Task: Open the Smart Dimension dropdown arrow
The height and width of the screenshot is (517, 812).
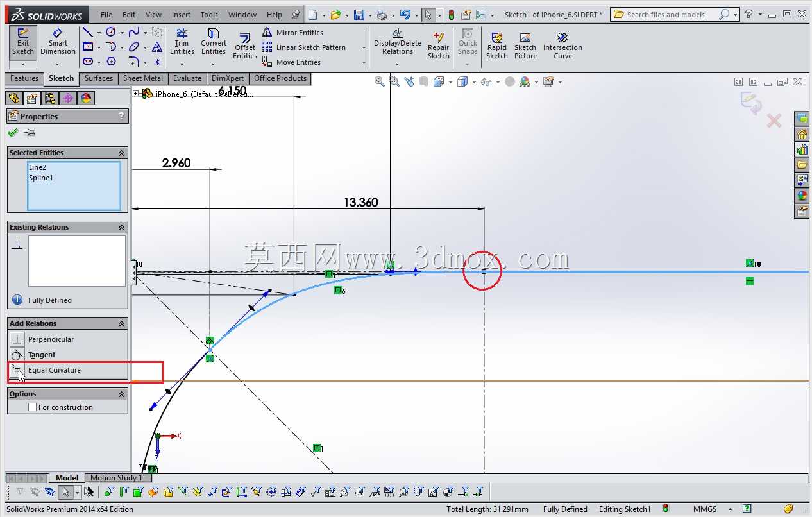Action: click(x=57, y=64)
